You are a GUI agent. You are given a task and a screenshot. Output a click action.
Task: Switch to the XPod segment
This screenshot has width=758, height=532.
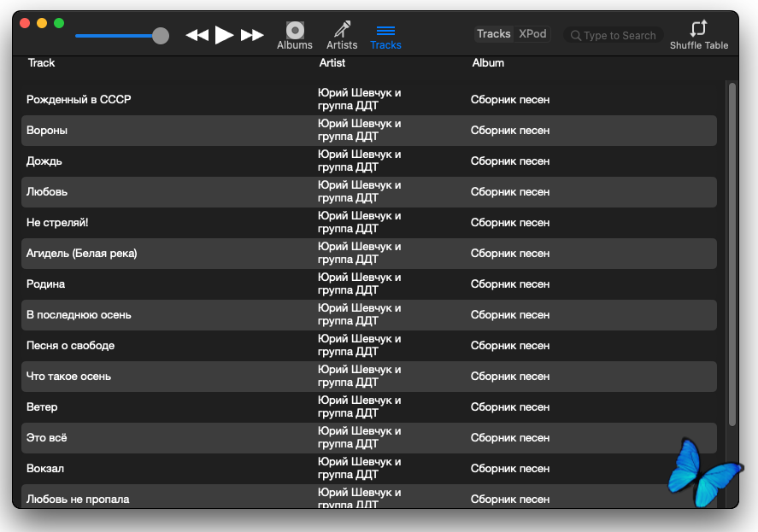point(532,34)
